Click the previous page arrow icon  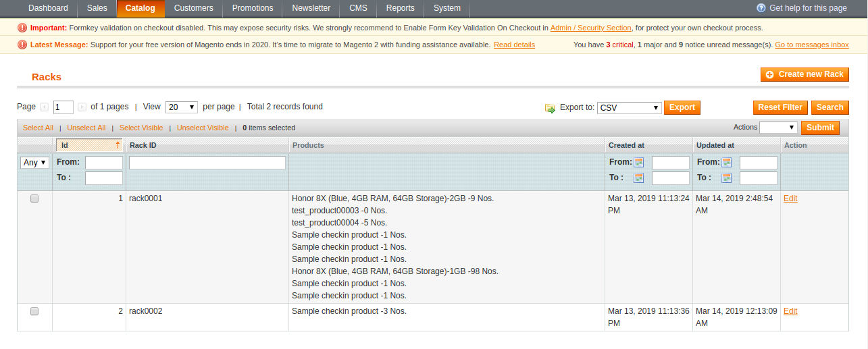click(45, 107)
